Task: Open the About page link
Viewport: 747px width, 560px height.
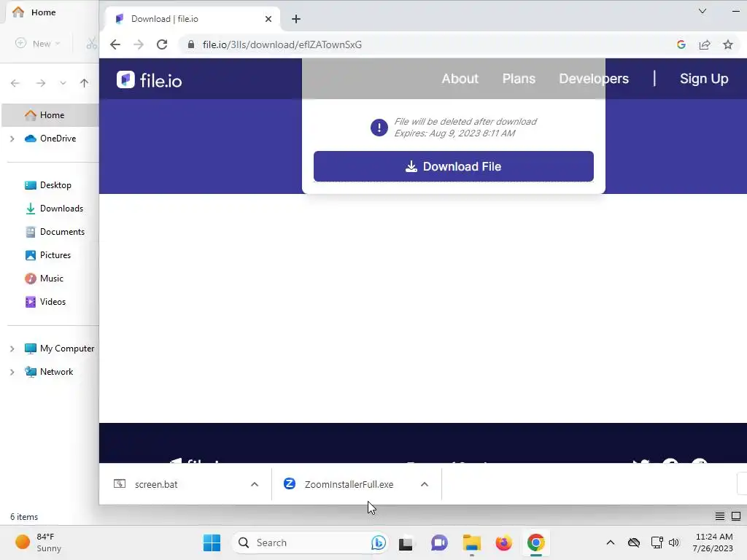Action: pos(460,79)
